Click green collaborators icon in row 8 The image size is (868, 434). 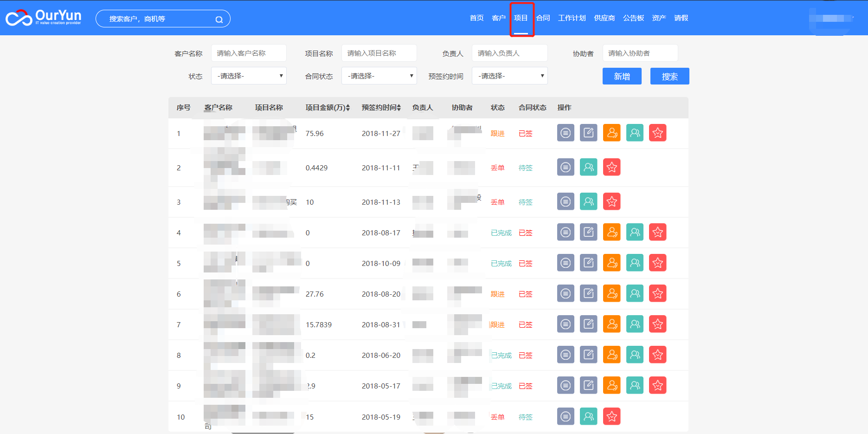[x=635, y=355]
